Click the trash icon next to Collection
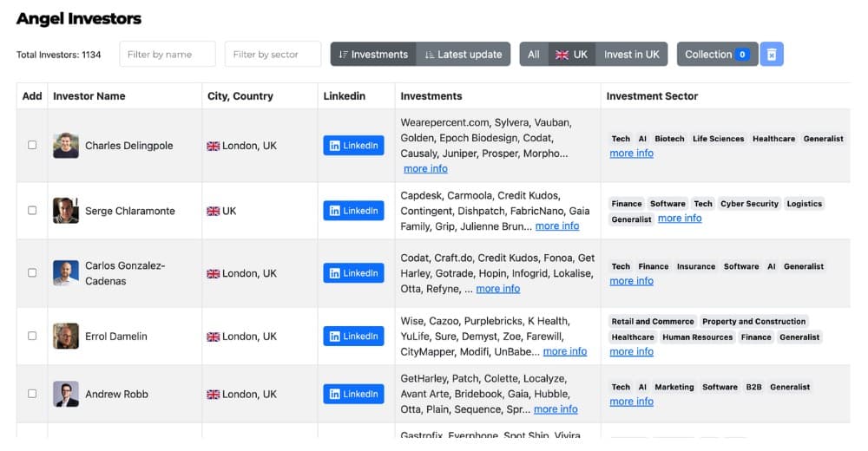868x451 pixels. [772, 55]
